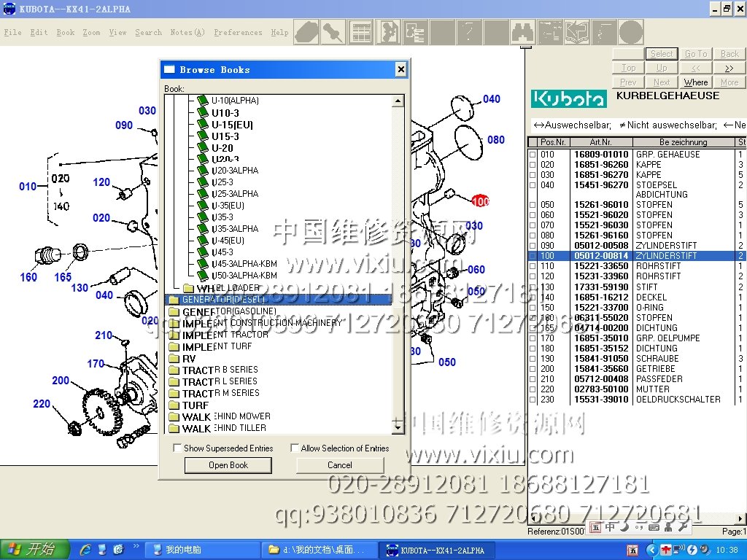Open the Zoom menu
Viewport: 747px width, 560px height.
(x=91, y=33)
